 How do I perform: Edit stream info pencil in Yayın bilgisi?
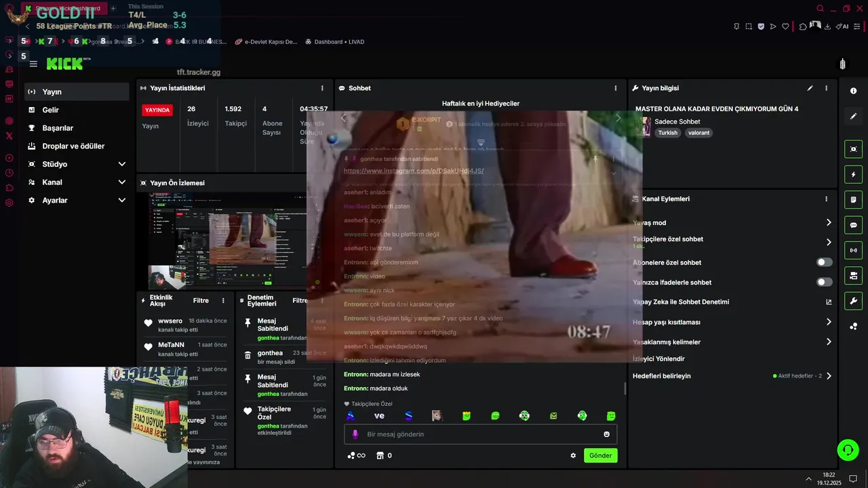pyautogui.click(x=810, y=88)
